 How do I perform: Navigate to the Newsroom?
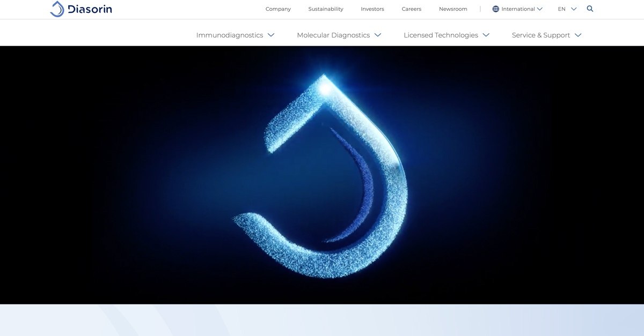453,9
